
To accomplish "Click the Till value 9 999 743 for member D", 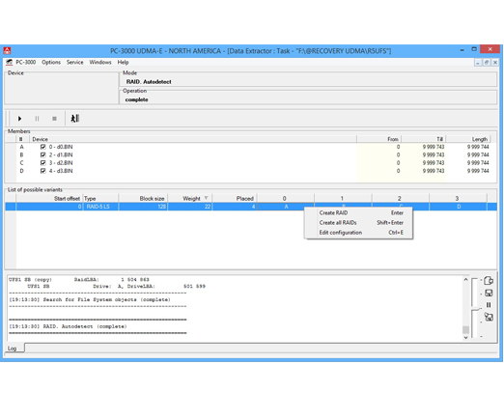I will tap(434, 171).
